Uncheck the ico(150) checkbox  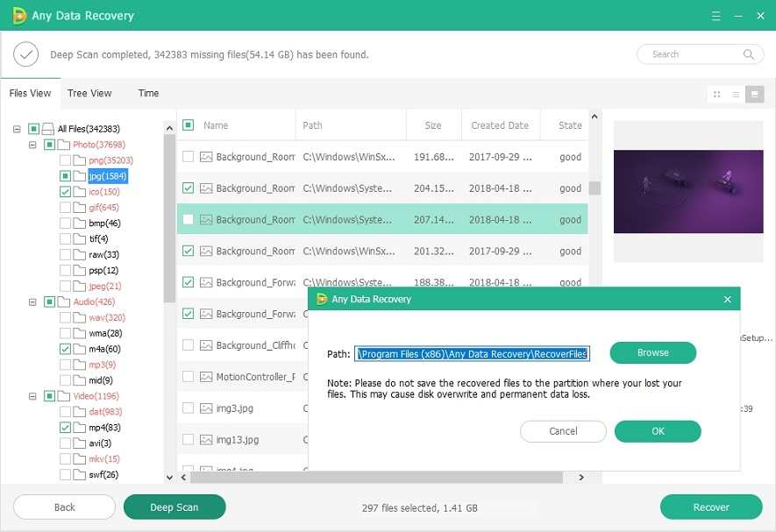click(x=65, y=192)
